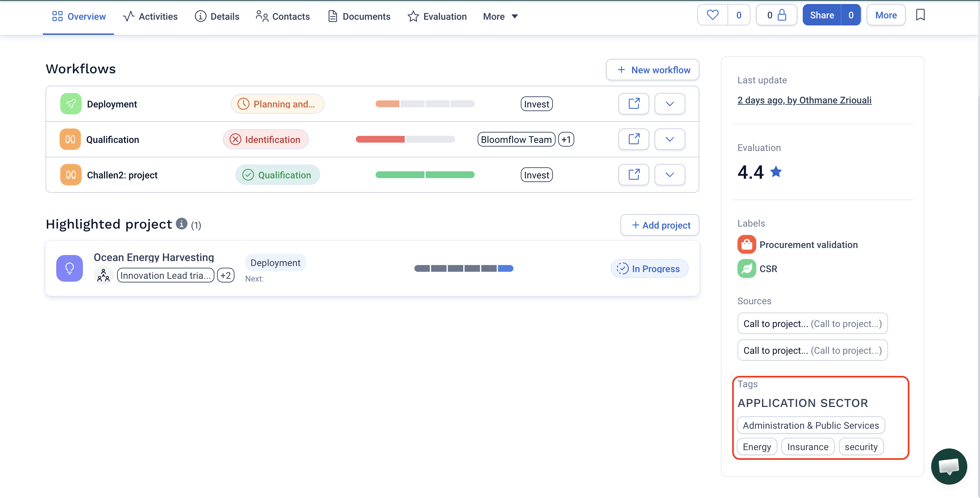Click the red Qualification workflow progress bar

click(405, 139)
